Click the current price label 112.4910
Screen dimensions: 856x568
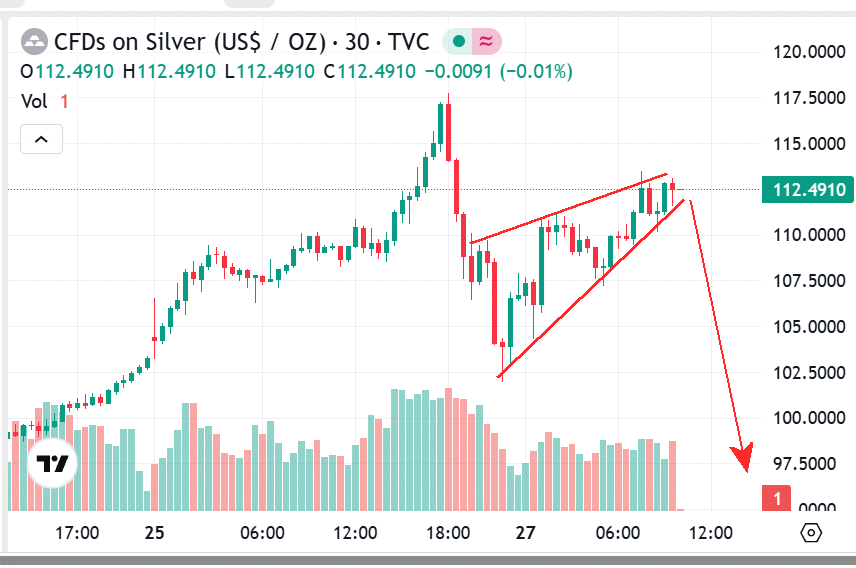[x=806, y=190]
